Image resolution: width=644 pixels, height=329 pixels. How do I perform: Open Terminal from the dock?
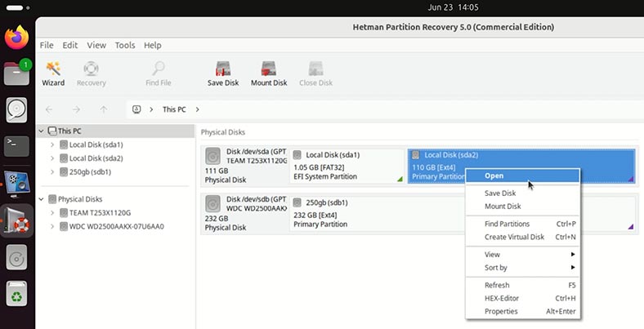coord(17,146)
